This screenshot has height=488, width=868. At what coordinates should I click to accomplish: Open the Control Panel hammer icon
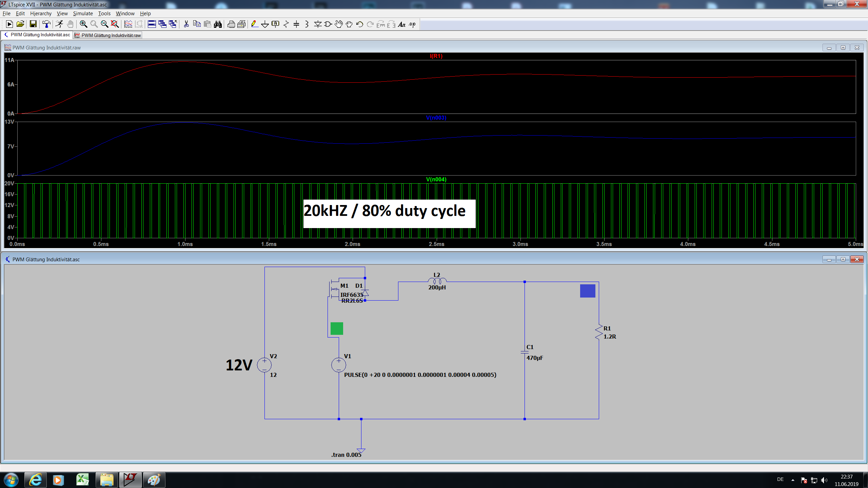click(46, 24)
